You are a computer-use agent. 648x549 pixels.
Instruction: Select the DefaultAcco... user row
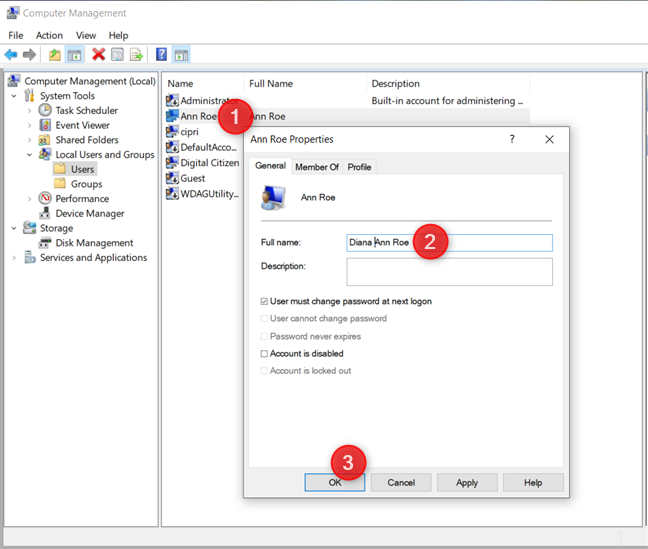point(202,147)
